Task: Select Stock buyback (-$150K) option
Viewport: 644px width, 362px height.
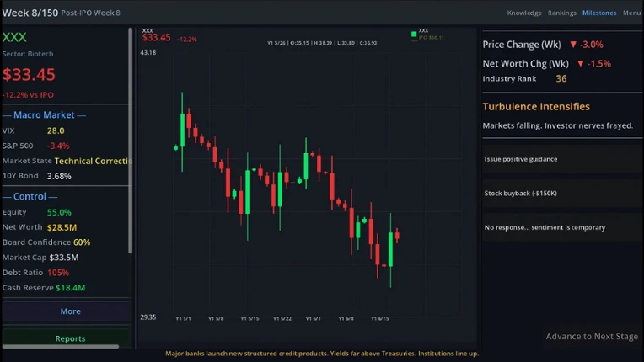Action: coord(562,193)
